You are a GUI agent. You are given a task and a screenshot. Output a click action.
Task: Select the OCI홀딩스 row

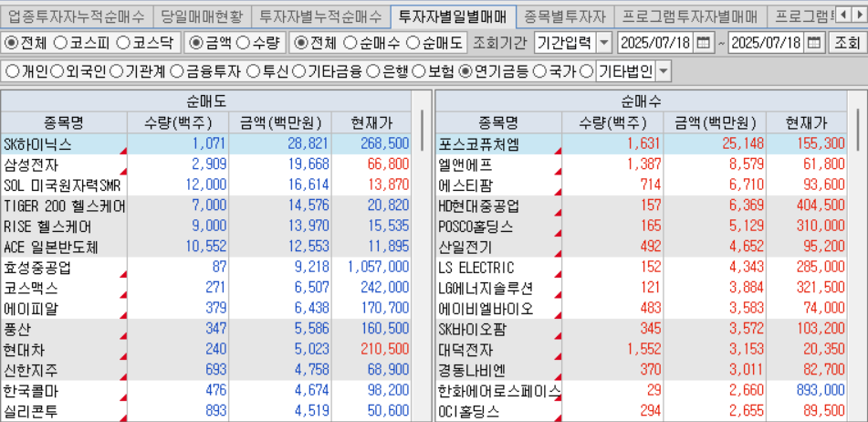pos(641,411)
